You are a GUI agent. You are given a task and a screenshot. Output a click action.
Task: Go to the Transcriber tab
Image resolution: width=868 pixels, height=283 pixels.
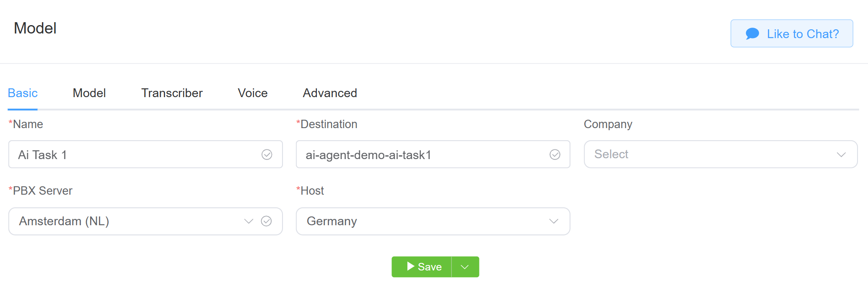[x=172, y=93]
